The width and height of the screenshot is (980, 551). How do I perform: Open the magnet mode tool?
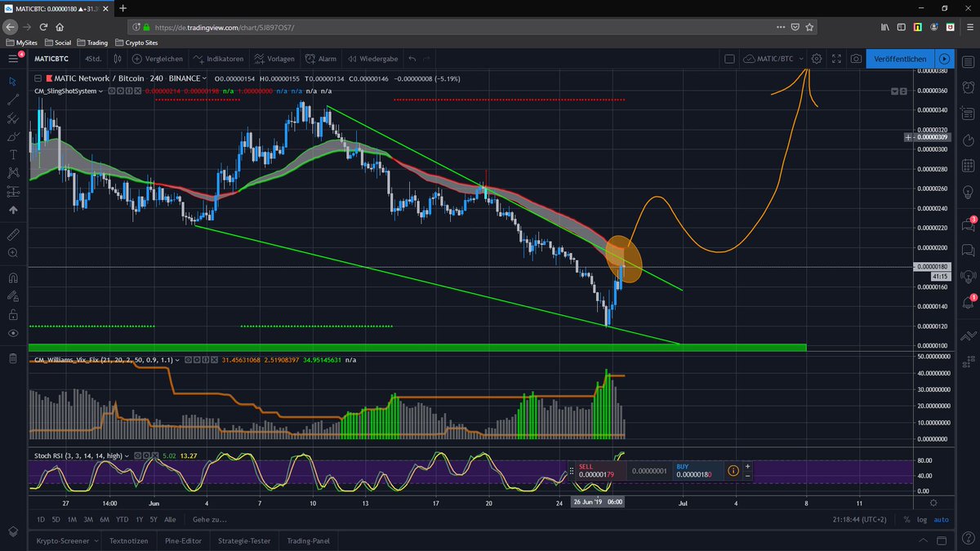[12, 278]
